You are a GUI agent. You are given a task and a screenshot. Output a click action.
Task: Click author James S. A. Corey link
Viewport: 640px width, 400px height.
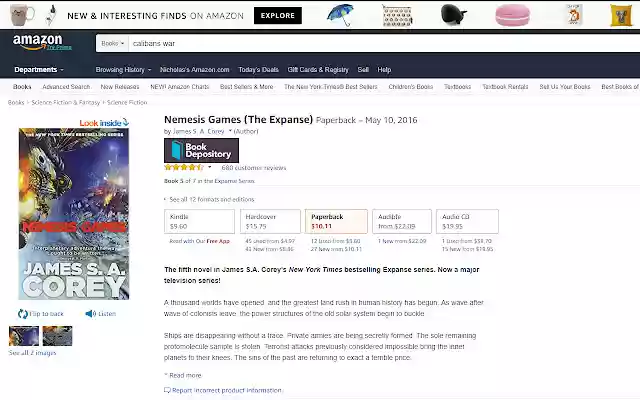tap(198, 131)
